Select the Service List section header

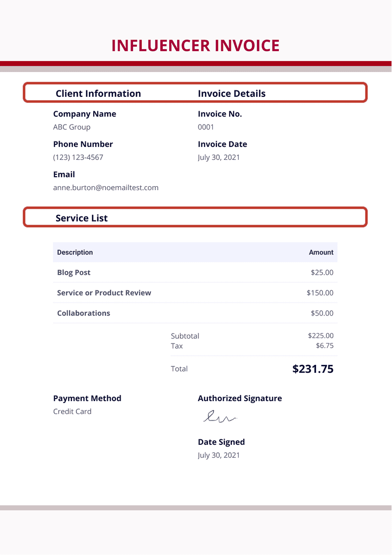pos(82,218)
